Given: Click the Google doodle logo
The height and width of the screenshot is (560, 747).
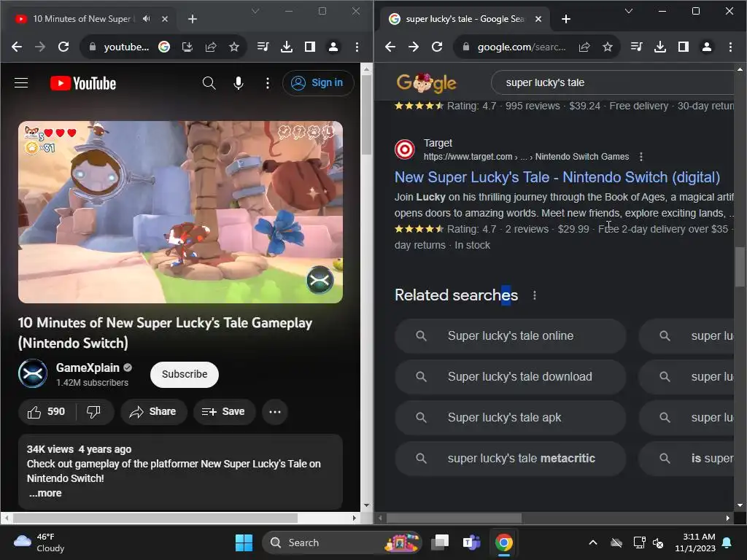Looking at the screenshot, I should tap(426, 83).
